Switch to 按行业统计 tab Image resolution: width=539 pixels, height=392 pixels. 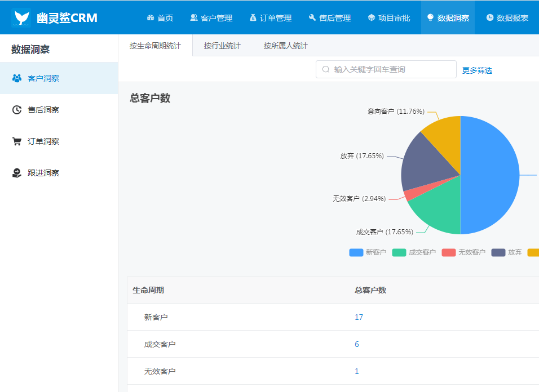pyautogui.click(x=222, y=46)
